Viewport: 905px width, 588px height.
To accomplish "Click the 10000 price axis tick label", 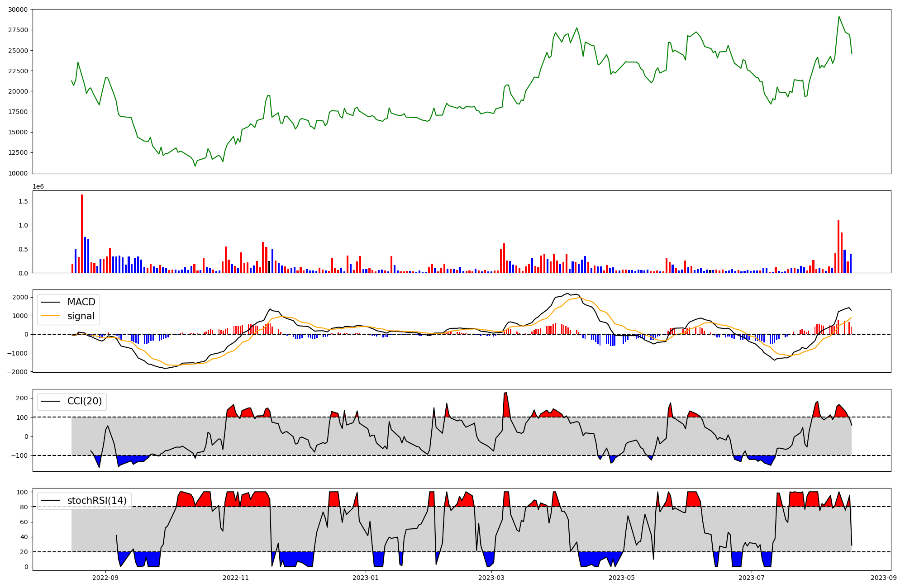I will [18, 173].
